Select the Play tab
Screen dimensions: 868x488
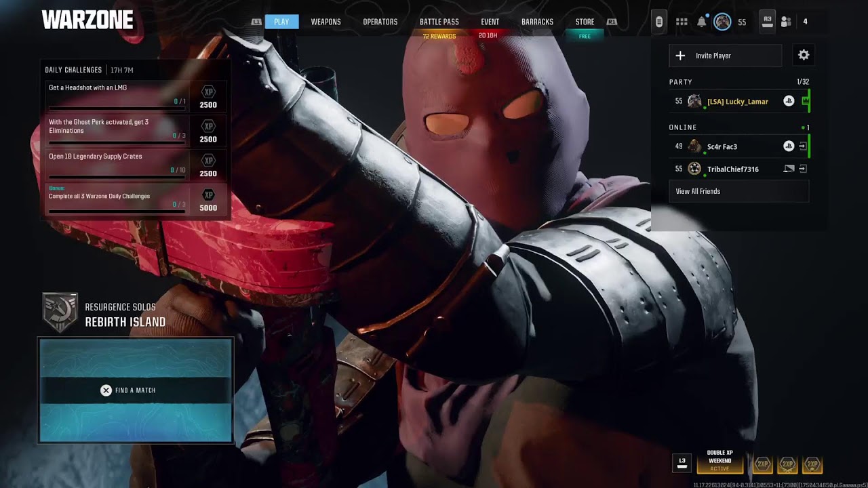click(x=281, y=22)
